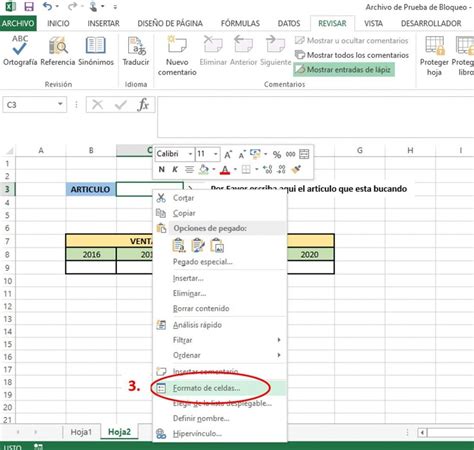Choose Cortar in context menu
Screen dimensions: 474x450
[x=220, y=198]
